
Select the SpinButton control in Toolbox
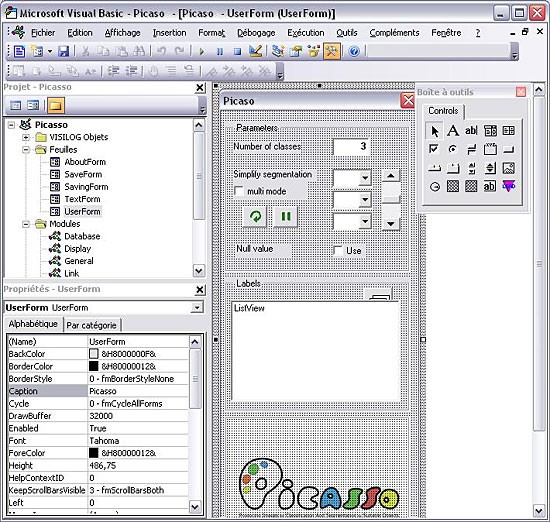point(490,168)
